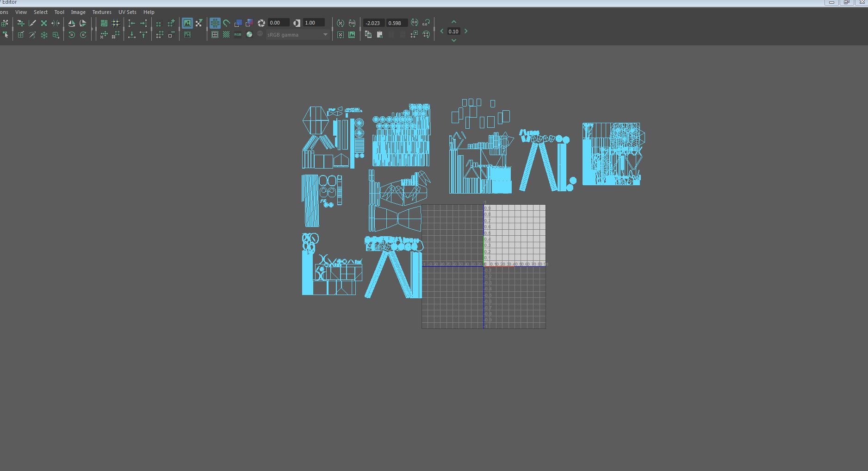Align UVs to the left

(x=132, y=23)
